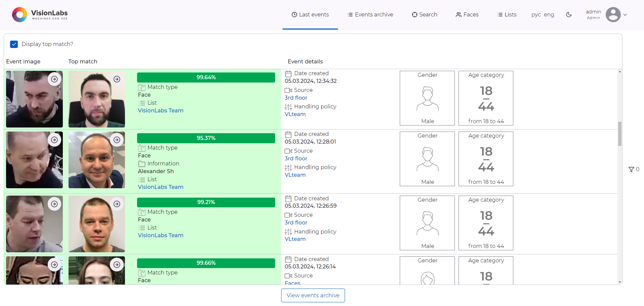
Task: Open the filter funnel icon
Action: pyautogui.click(x=631, y=169)
